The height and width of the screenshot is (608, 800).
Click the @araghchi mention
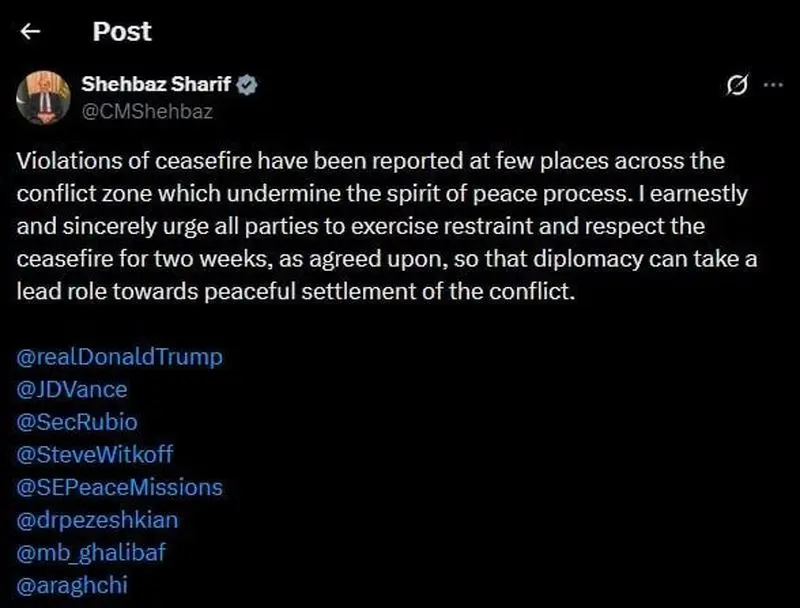(x=72, y=586)
